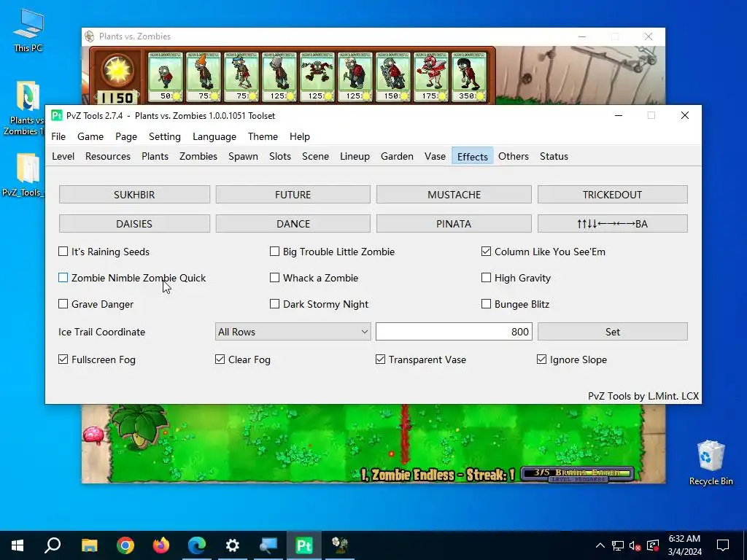
Task: Expand the All Rows dropdown
Action: click(x=293, y=332)
